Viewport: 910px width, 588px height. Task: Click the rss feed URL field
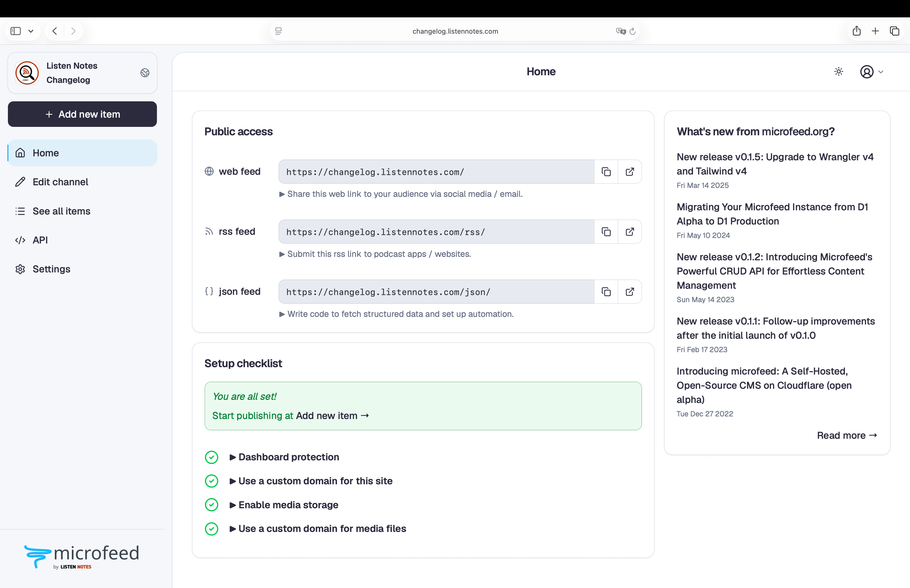(x=437, y=232)
